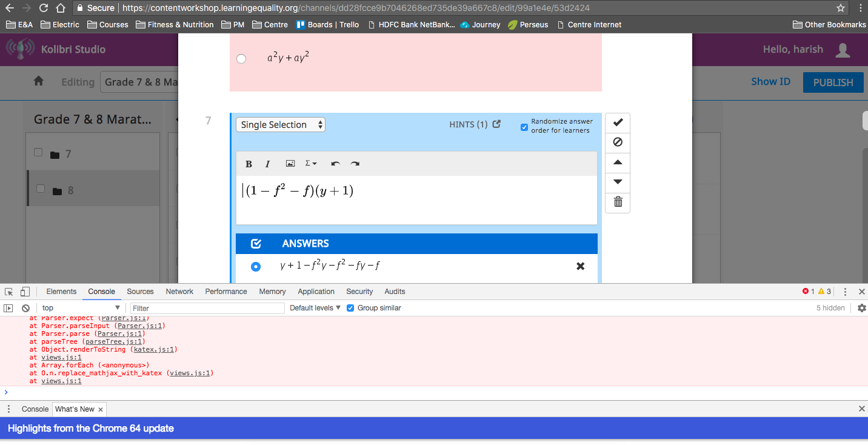Switch to the Sources tab
Screen dimensions: 868x445
point(140,292)
